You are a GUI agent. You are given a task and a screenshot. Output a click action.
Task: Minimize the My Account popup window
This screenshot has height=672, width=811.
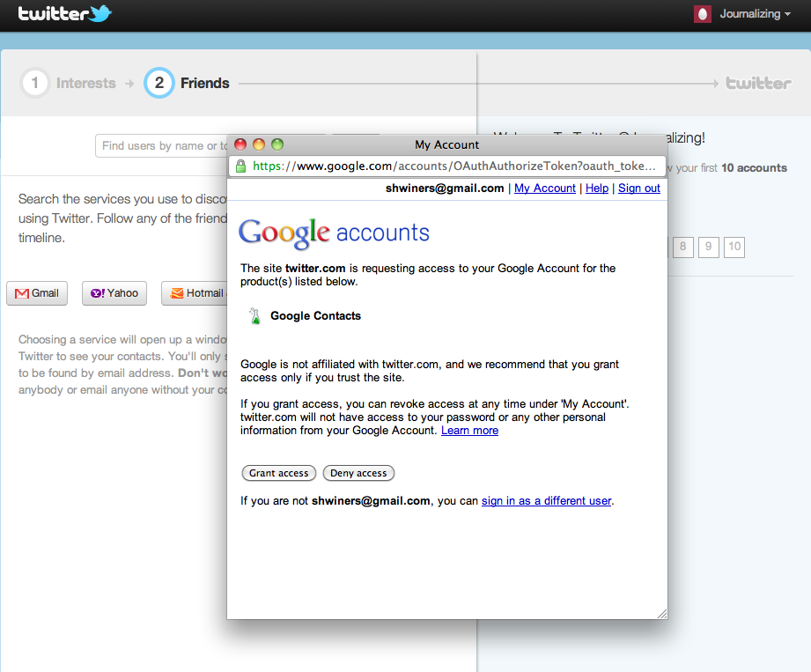(x=259, y=144)
